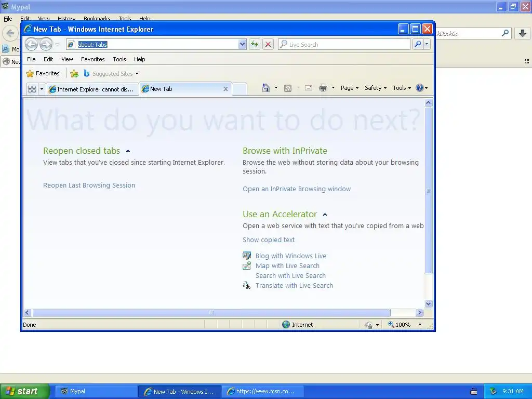Click Search with Live Search link

(290, 275)
